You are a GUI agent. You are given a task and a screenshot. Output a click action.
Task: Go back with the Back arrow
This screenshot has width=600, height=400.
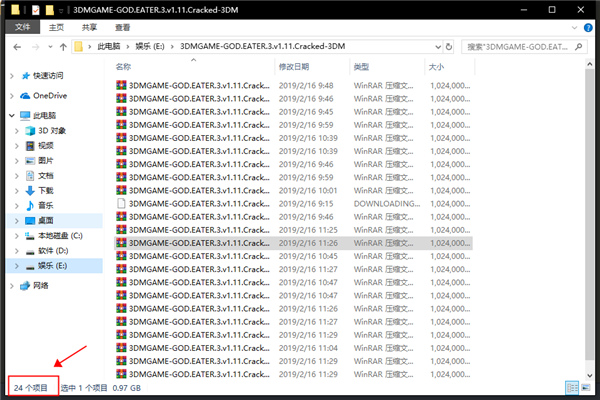click(17, 47)
